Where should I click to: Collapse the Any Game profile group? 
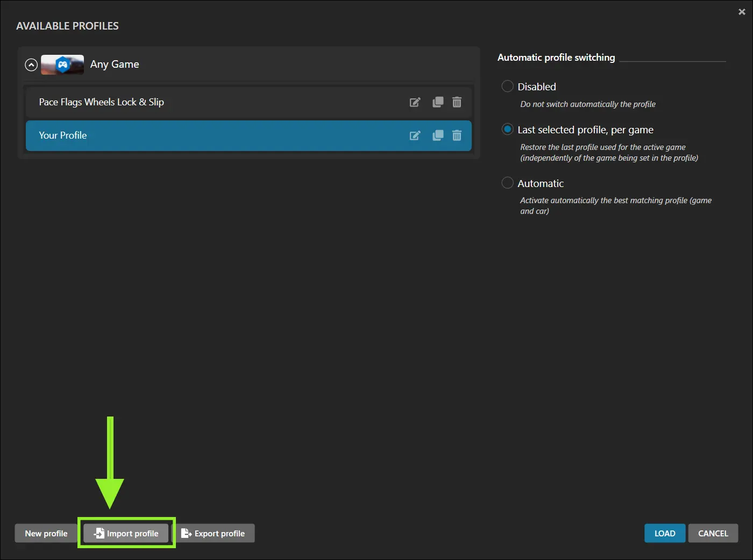point(31,64)
